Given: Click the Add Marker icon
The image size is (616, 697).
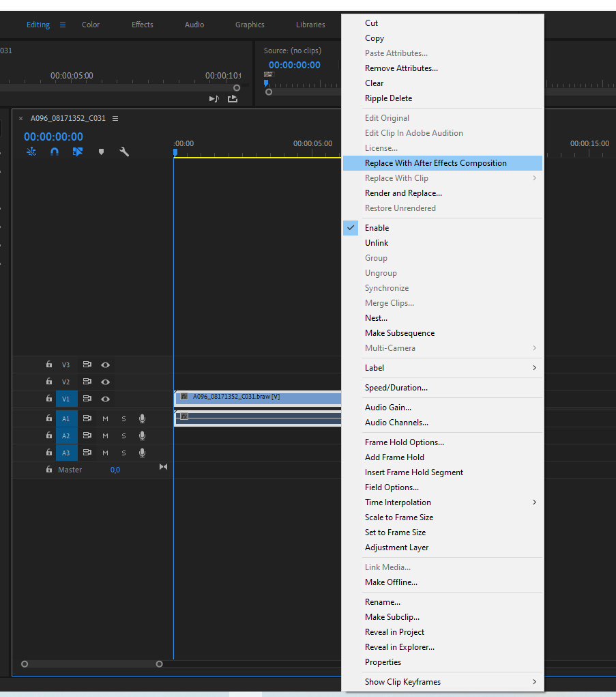Looking at the screenshot, I should [101, 152].
